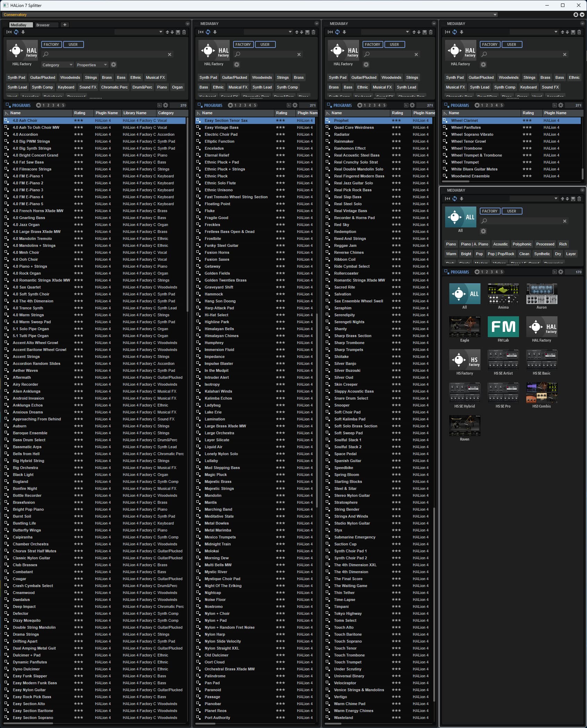Click the trash icon in the Easy Vintage Bass panel
The image size is (587, 728).
pyautogui.click(x=313, y=32)
